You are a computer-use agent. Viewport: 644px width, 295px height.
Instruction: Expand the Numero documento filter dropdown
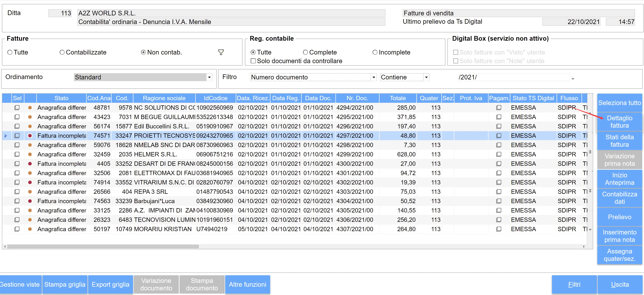tap(373, 77)
